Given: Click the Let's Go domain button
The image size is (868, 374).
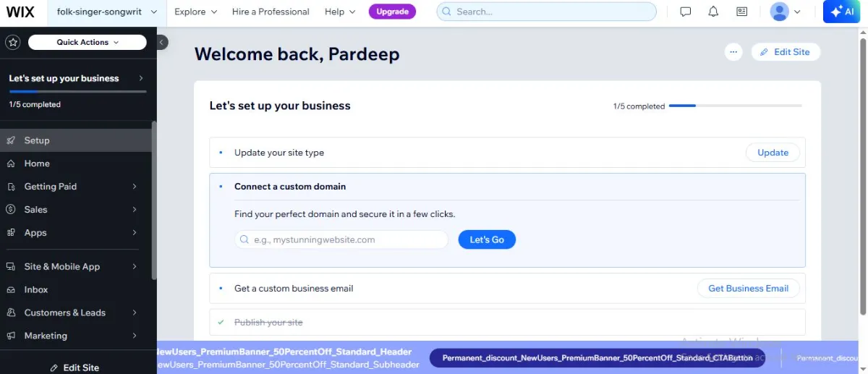Looking at the screenshot, I should 487,239.
